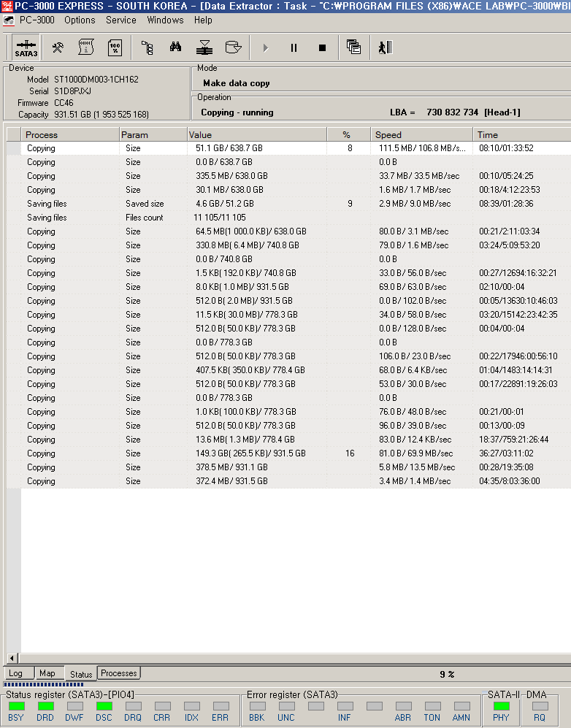Open the Help menu

tap(203, 20)
